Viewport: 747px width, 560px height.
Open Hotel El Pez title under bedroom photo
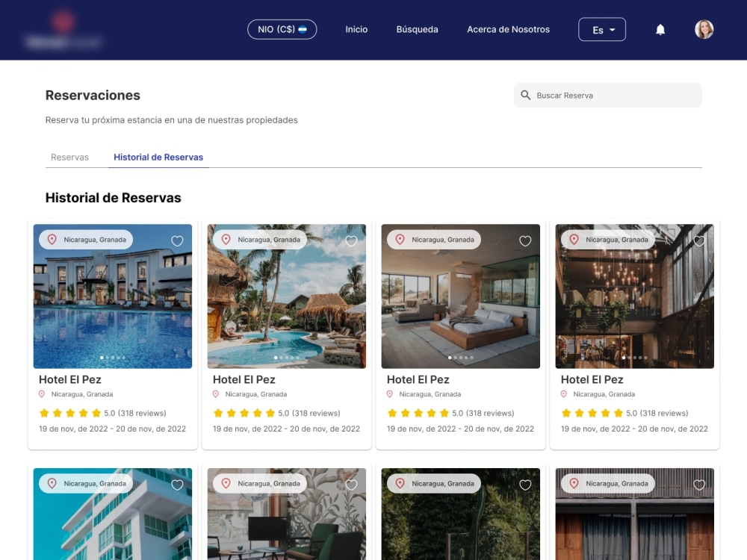[418, 379]
